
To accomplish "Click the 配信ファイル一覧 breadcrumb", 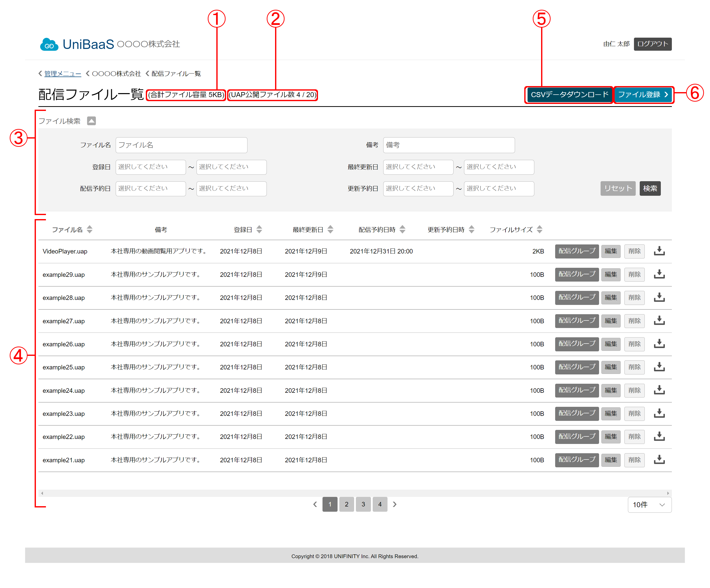I will click(x=176, y=74).
